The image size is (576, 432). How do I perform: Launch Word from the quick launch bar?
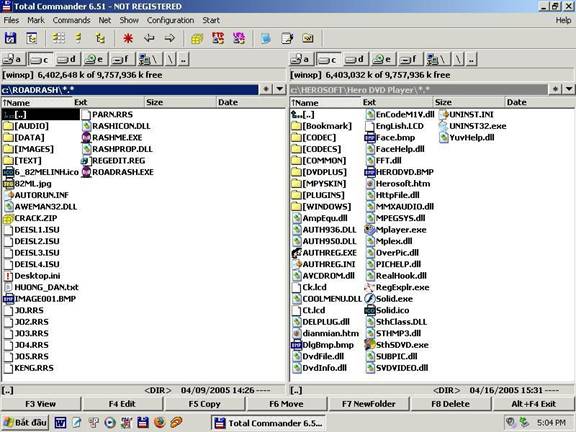tap(60, 423)
